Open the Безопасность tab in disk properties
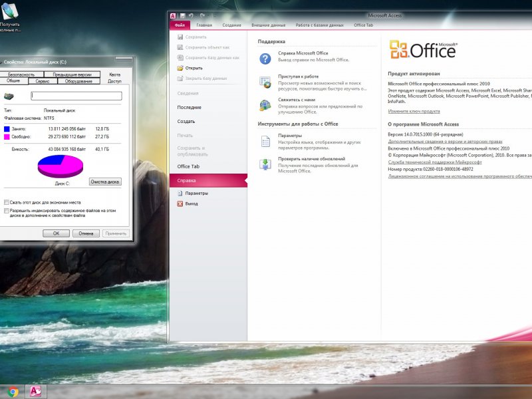The width and height of the screenshot is (532, 399). pos(22,74)
